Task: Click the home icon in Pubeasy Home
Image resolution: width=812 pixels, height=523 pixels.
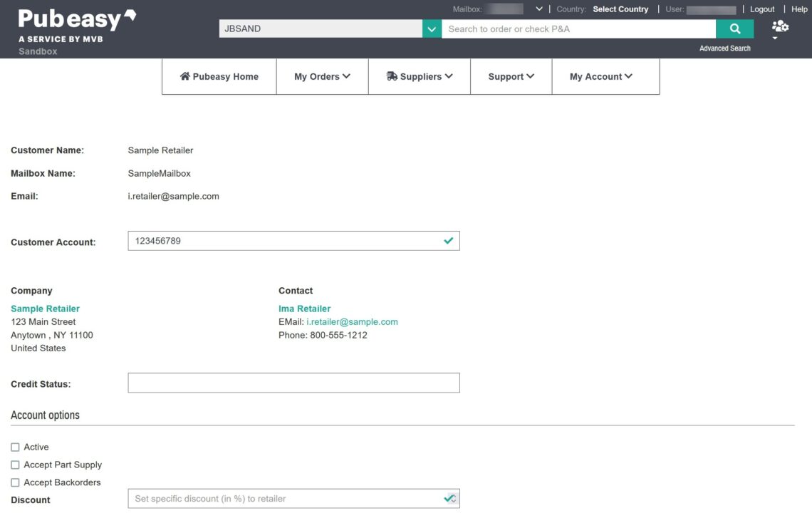Action: (x=185, y=76)
